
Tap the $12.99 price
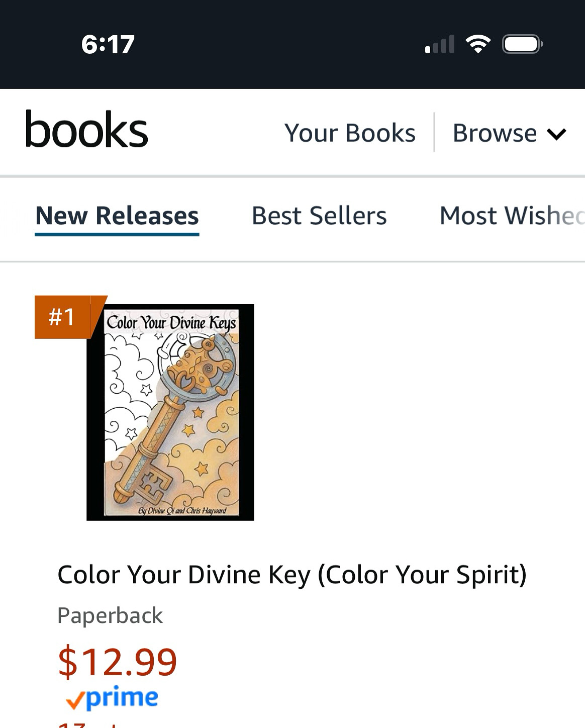coord(118,662)
